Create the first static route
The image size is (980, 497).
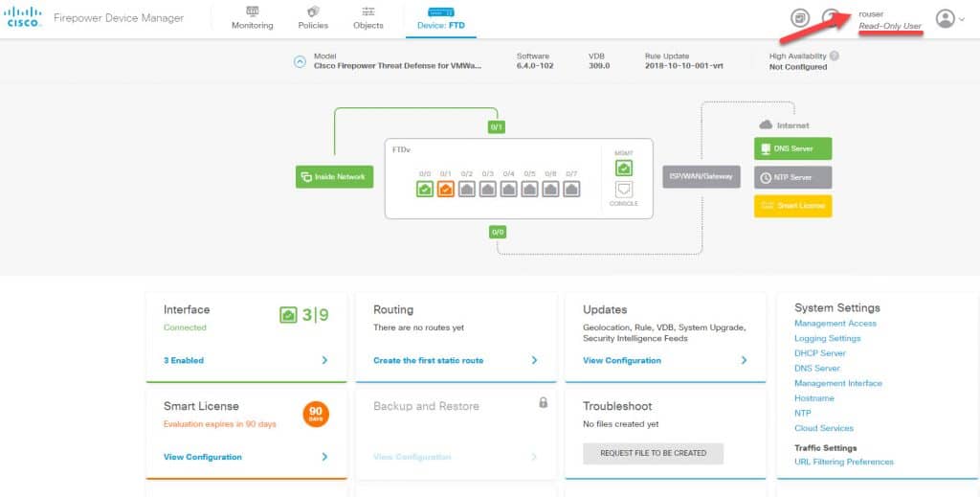(428, 360)
